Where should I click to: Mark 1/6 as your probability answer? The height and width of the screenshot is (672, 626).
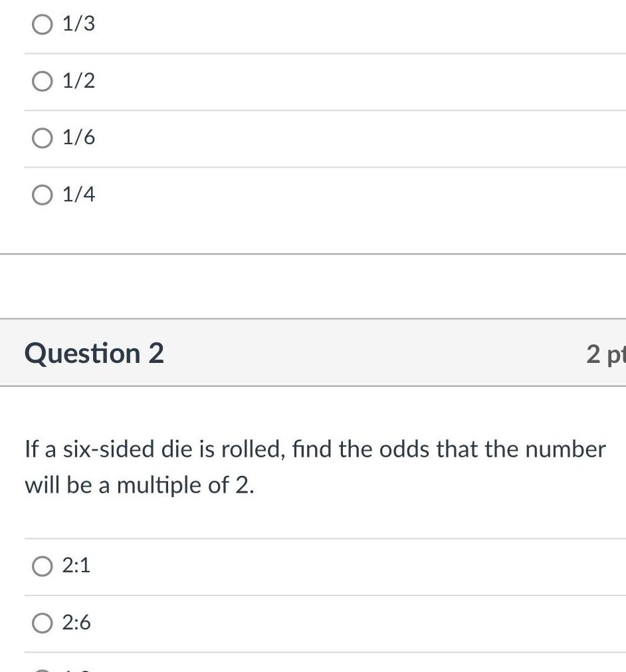pyautogui.click(x=43, y=138)
